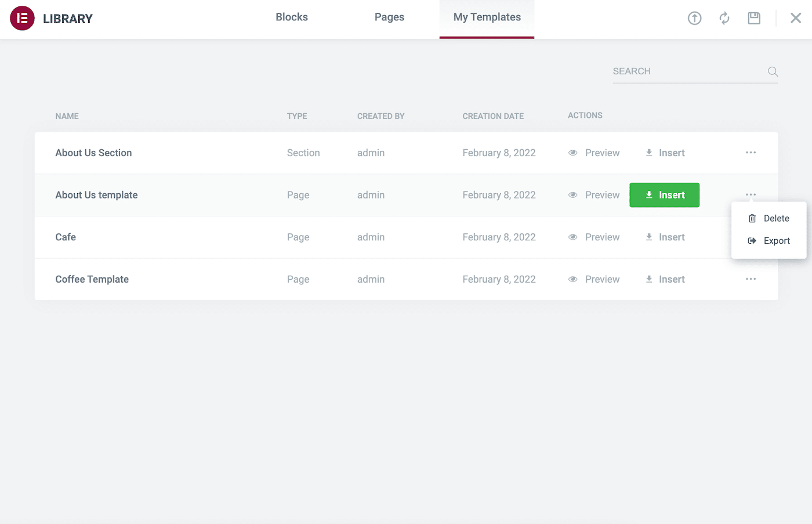Click inside the Search field
Viewport: 812px width, 524px height.
coord(667,71)
